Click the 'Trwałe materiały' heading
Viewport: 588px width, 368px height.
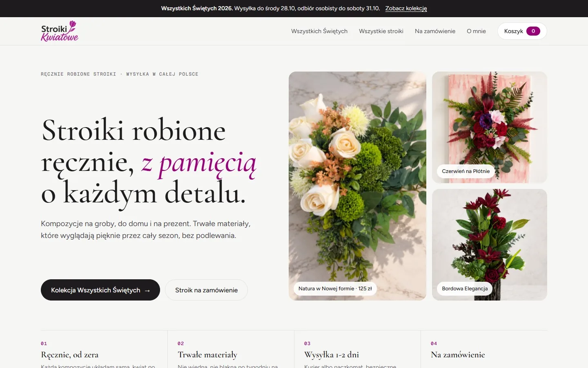point(207,355)
